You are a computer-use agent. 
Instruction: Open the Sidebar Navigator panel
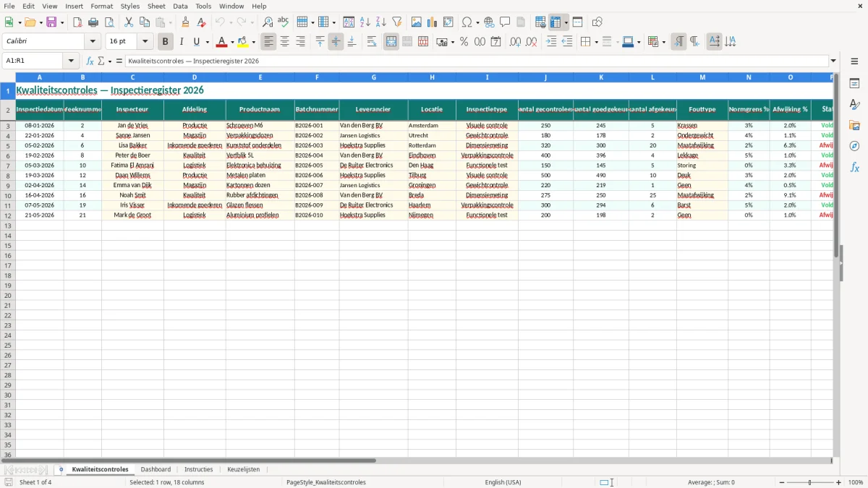854,146
